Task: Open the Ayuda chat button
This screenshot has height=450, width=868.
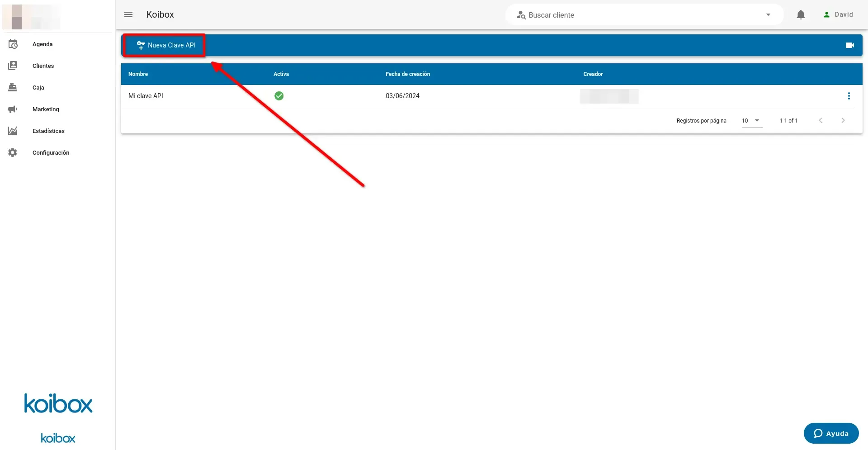Action: click(x=831, y=433)
